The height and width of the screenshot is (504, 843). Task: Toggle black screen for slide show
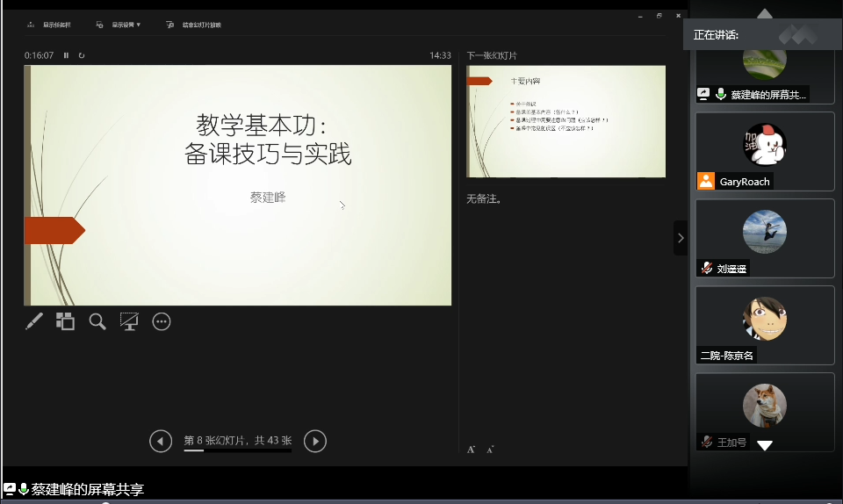tap(129, 321)
